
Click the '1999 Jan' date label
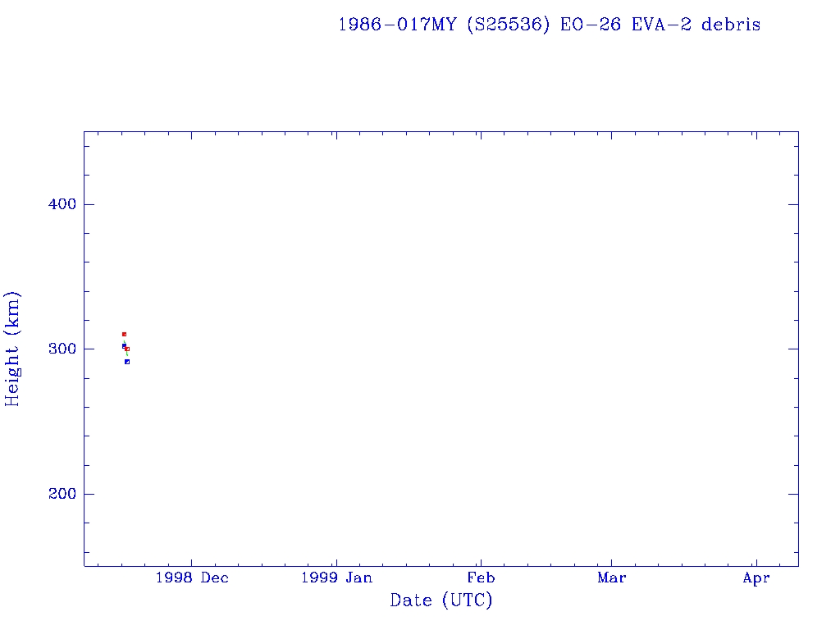coord(336,578)
